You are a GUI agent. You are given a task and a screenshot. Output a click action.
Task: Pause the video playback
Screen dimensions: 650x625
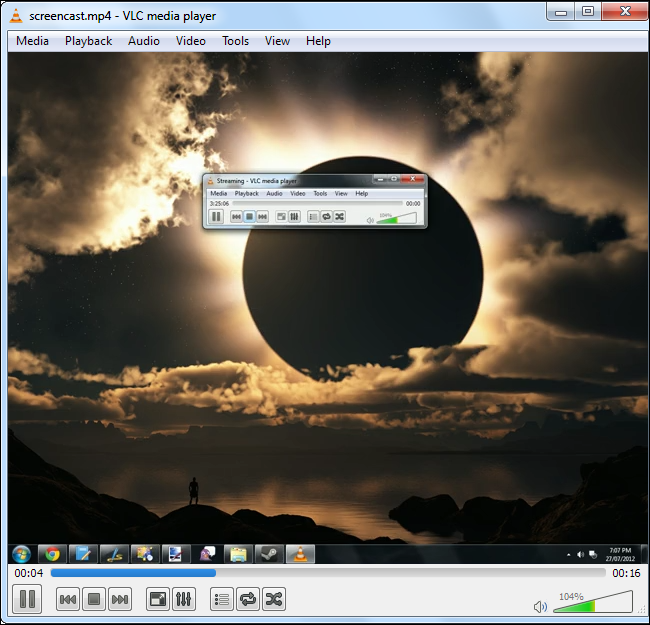click(27, 599)
